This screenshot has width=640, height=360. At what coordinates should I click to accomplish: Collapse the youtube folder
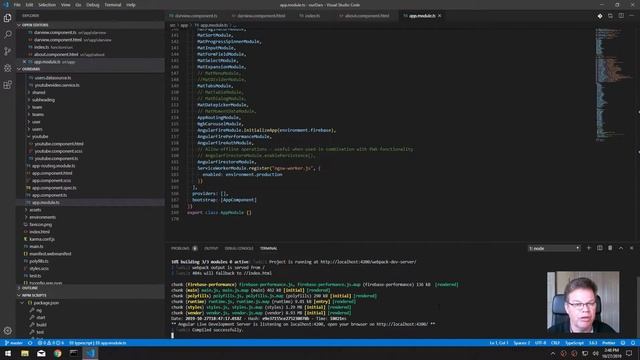pyautogui.click(x=40, y=137)
